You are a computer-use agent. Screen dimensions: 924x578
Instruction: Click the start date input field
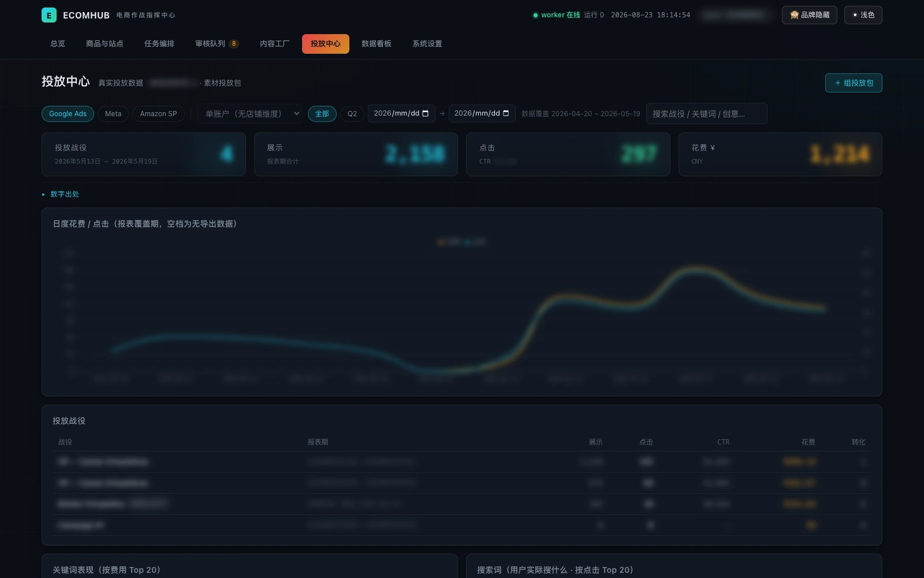401,113
